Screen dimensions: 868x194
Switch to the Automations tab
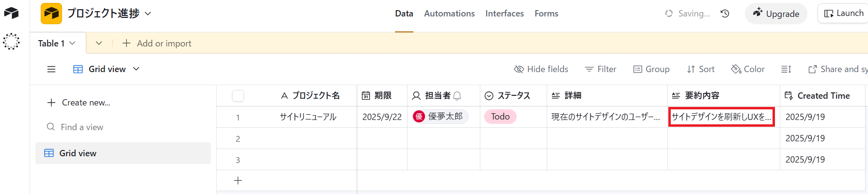click(x=449, y=14)
